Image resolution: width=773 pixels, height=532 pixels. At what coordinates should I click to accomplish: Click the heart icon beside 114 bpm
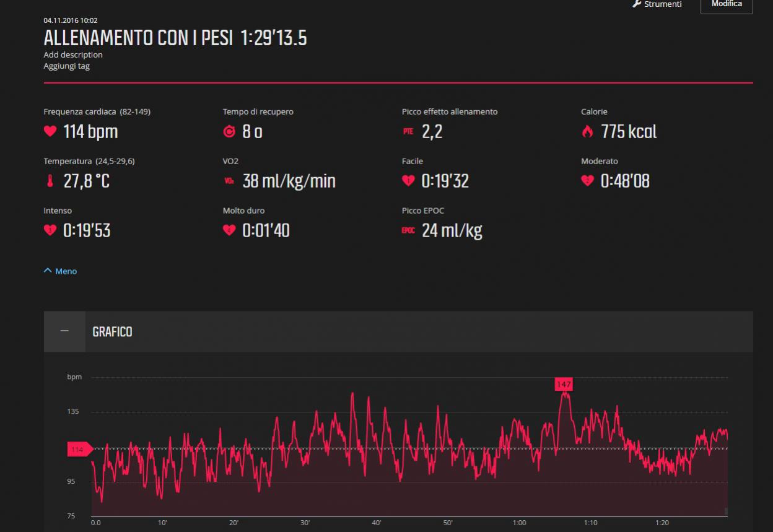coord(50,131)
